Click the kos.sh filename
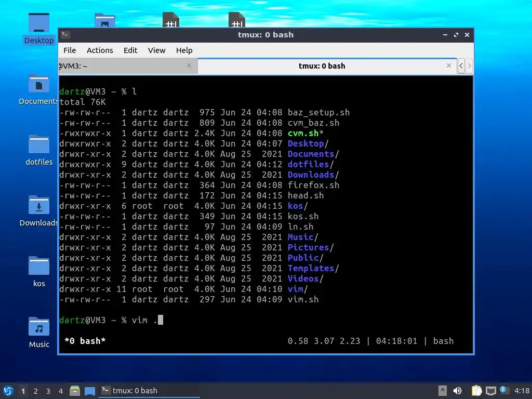The height and width of the screenshot is (399, 532). point(303,216)
